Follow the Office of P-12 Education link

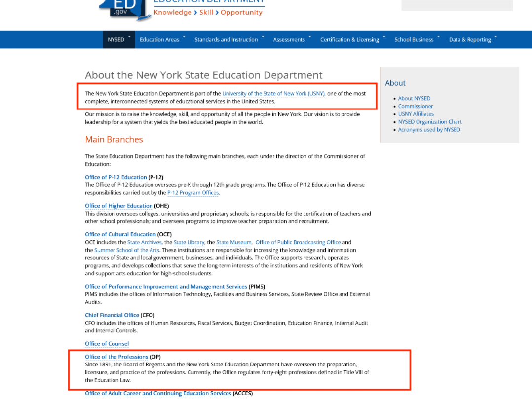point(115,177)
